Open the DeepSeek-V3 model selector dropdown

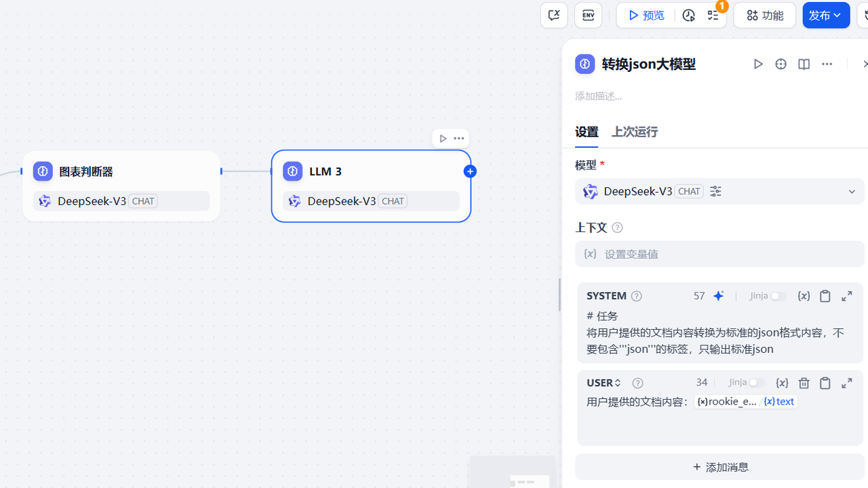(719, 191)
